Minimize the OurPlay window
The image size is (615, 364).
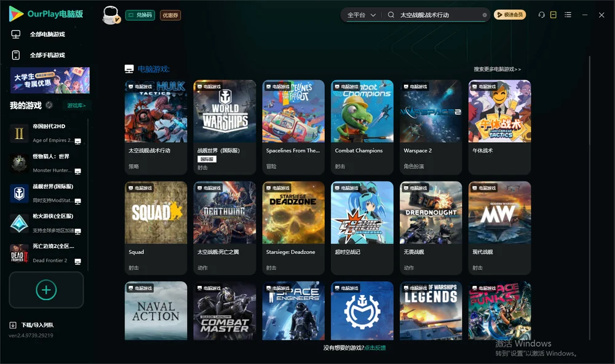click(x=585, y=15)
